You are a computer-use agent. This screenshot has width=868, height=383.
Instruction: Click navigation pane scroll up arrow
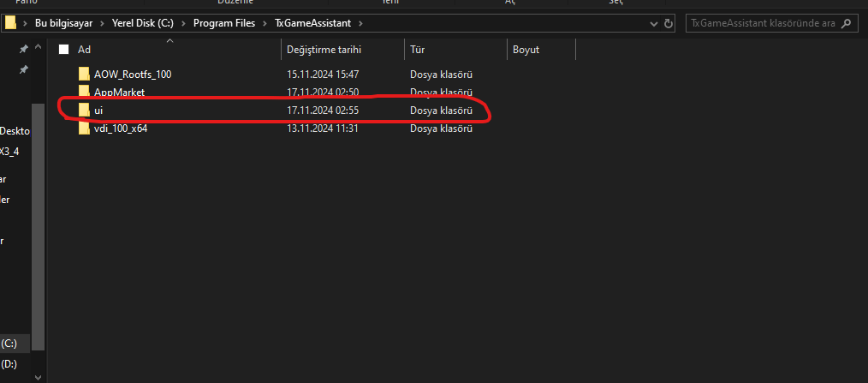click(x=38, y=48)
